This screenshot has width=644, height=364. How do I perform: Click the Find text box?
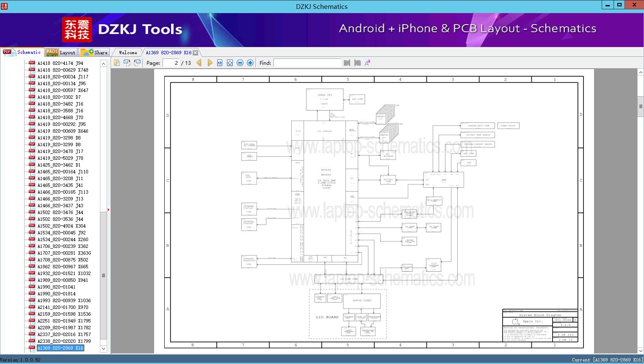pyautogui.click(x=307, y=63)
